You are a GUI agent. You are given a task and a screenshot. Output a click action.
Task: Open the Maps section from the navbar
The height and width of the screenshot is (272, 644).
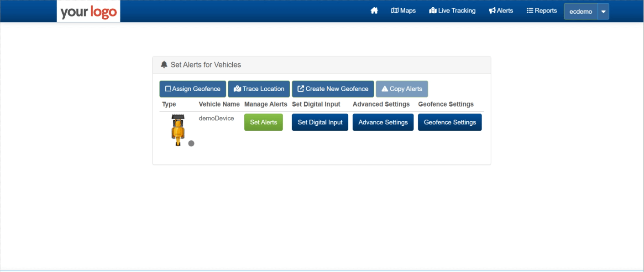coord(403,10)
